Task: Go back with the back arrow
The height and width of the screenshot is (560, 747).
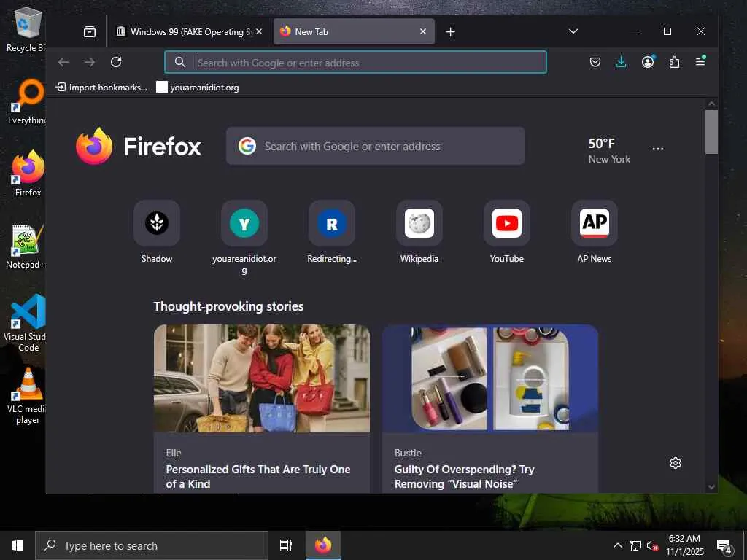Action: (63, 63)
